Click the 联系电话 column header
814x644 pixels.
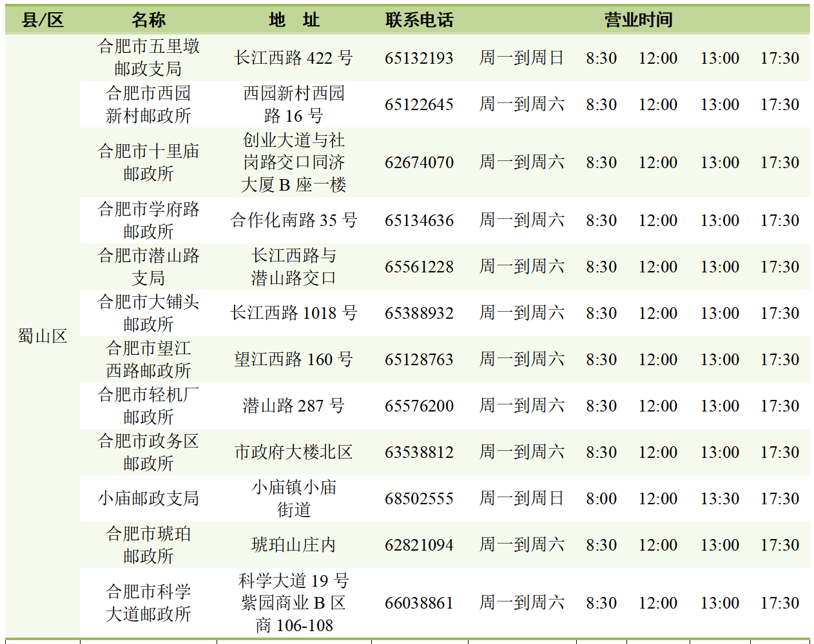[x=419, y=20]
